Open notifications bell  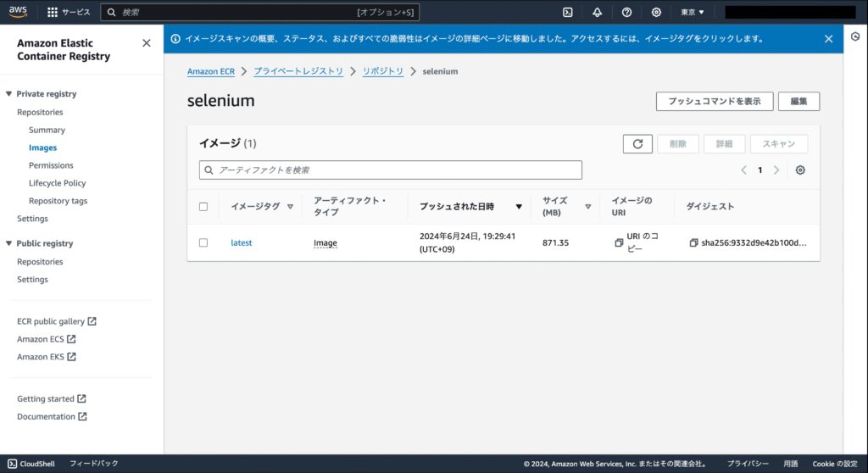tap(597, 12)
